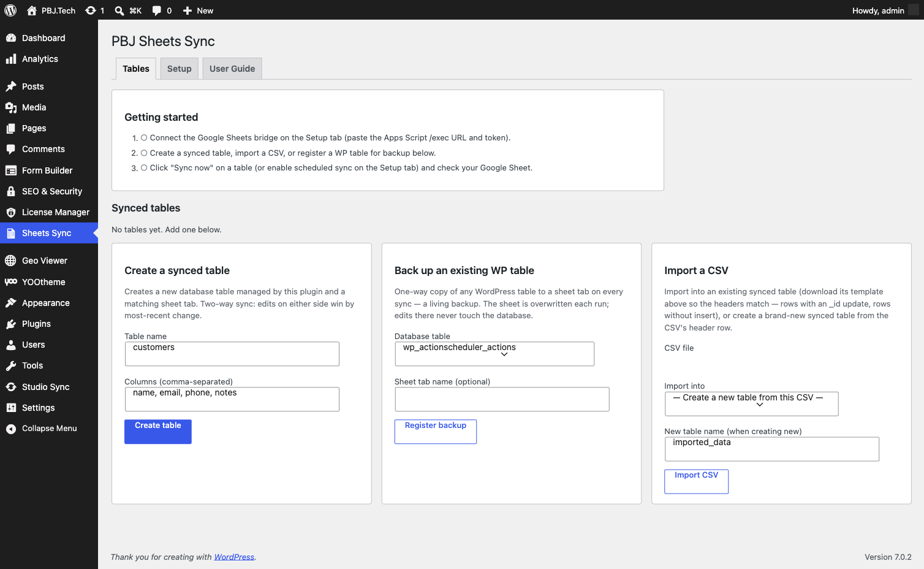924x569 pixels.
Task: Click the Import a CSV heading
Action: (x=696, y=270)
